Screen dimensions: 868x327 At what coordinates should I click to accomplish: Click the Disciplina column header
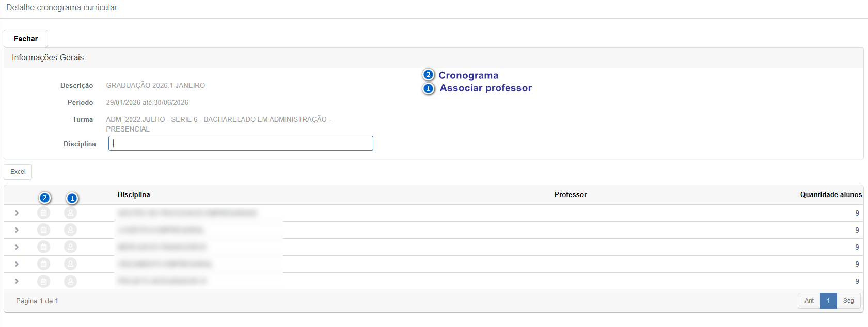[x=134, y=194]
